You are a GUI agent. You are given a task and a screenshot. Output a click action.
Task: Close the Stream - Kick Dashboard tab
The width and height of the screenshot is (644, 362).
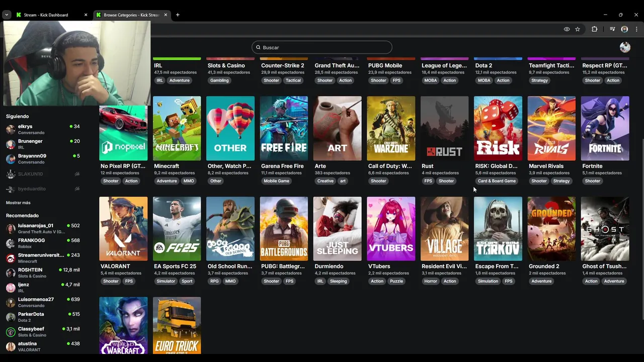tap(86, 15)
